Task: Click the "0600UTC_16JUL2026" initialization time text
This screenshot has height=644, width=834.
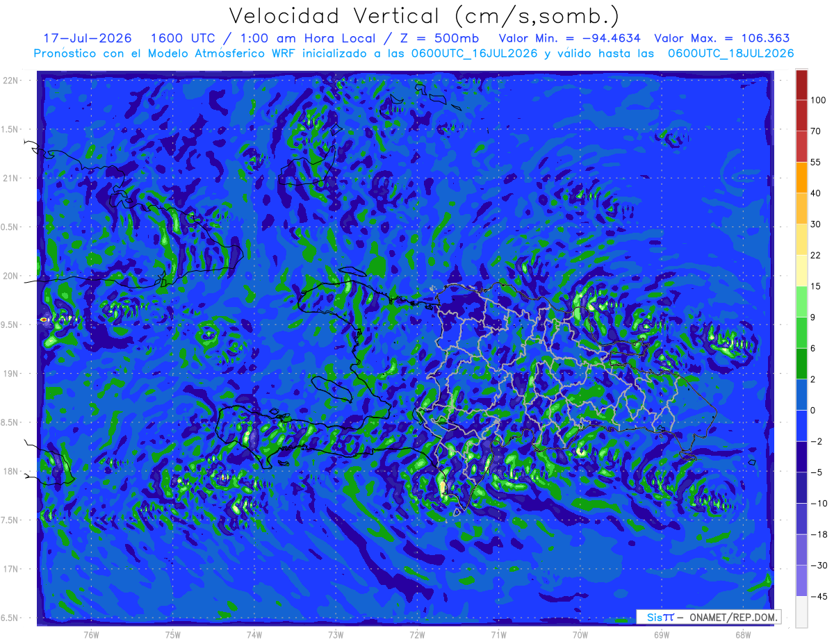Action: [474, 53]
